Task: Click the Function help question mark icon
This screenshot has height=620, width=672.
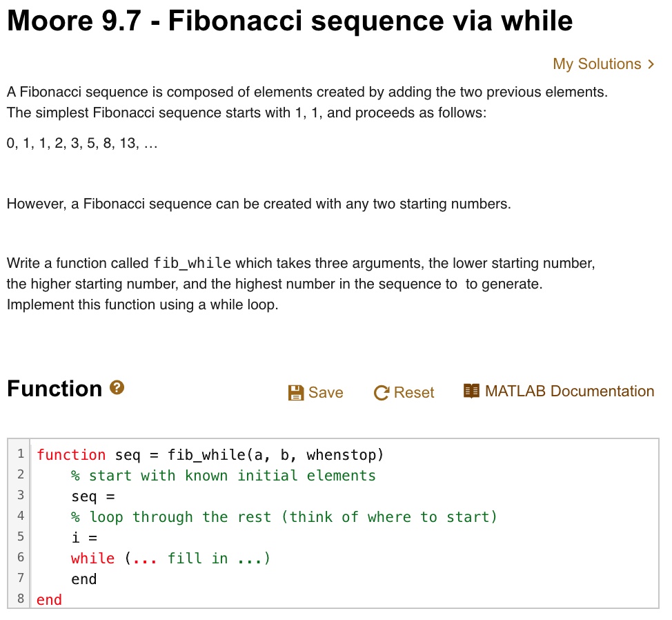Action: (x=117, y=388)
